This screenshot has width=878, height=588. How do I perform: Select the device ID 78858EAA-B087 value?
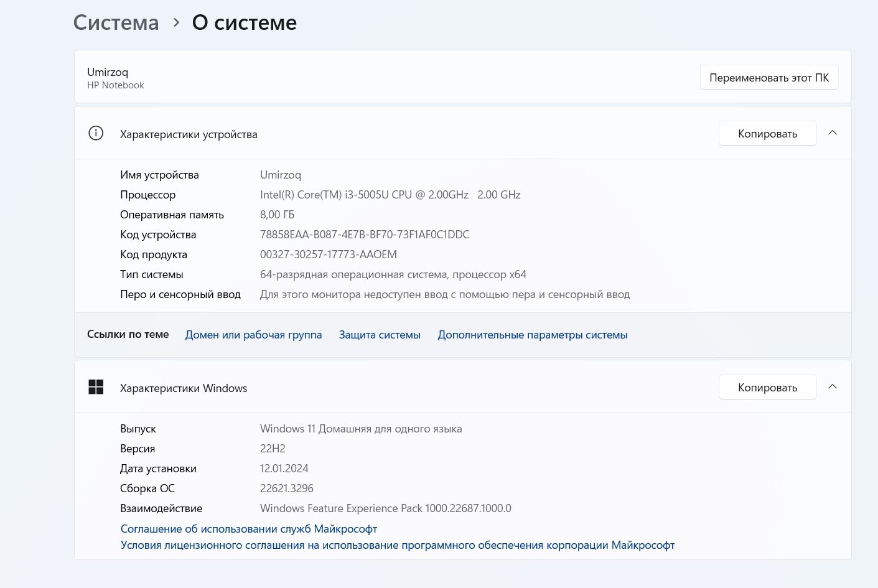point(365,235)
